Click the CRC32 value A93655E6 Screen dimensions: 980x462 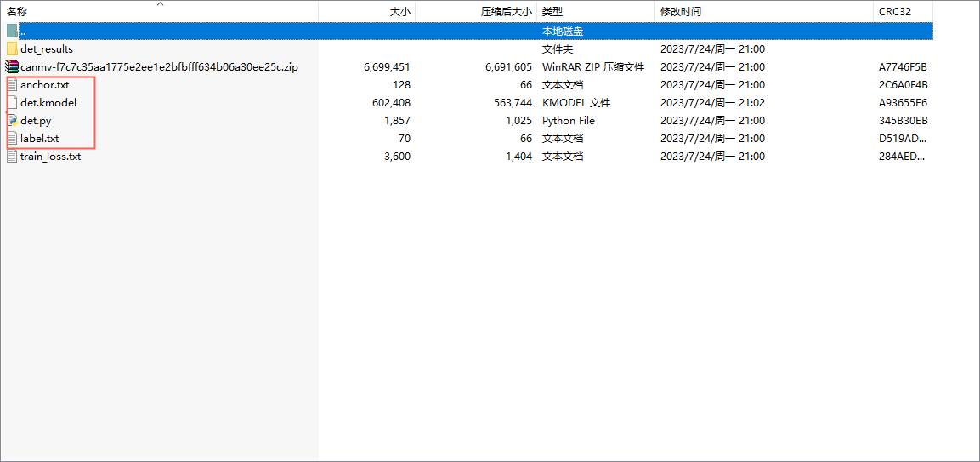[x=903, y=103]
